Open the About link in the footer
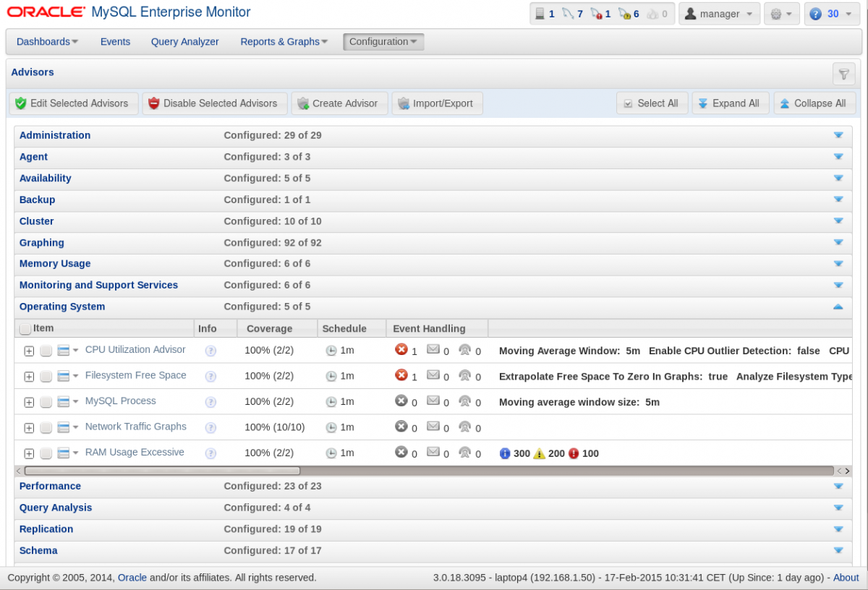 point(846,578)
